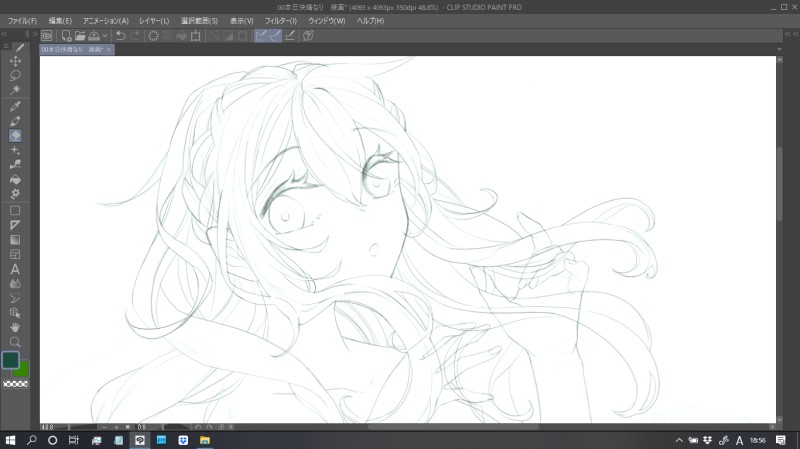This screenshot has height=449, width=800.
Task: Toggle Snap to Grid
Action: click(290, 36)
